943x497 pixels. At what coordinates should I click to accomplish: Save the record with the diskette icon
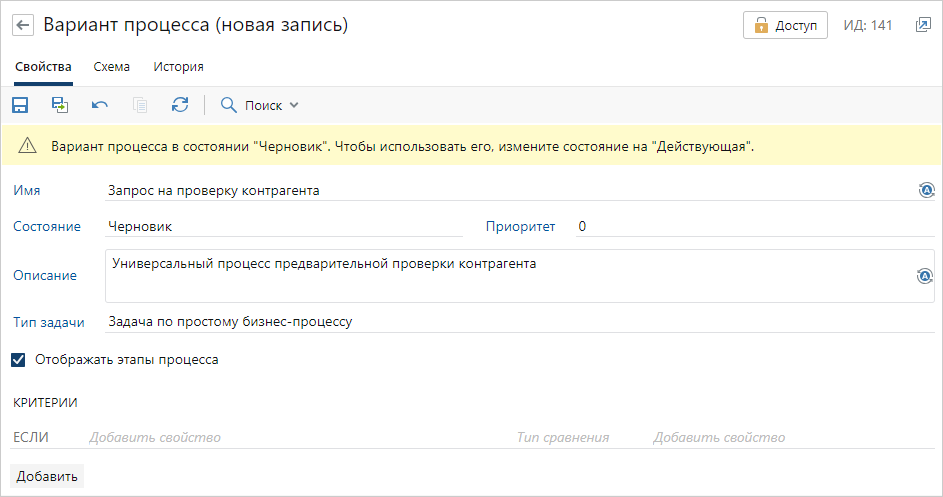pos(20,105)
